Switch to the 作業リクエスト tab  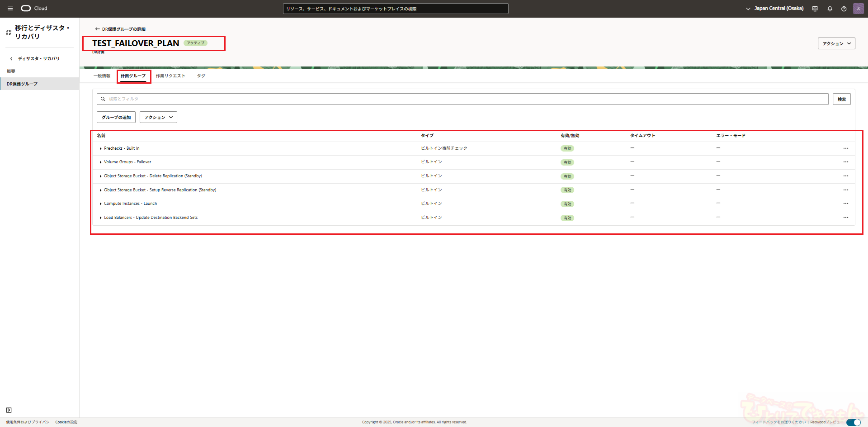[x=170, y=76]
